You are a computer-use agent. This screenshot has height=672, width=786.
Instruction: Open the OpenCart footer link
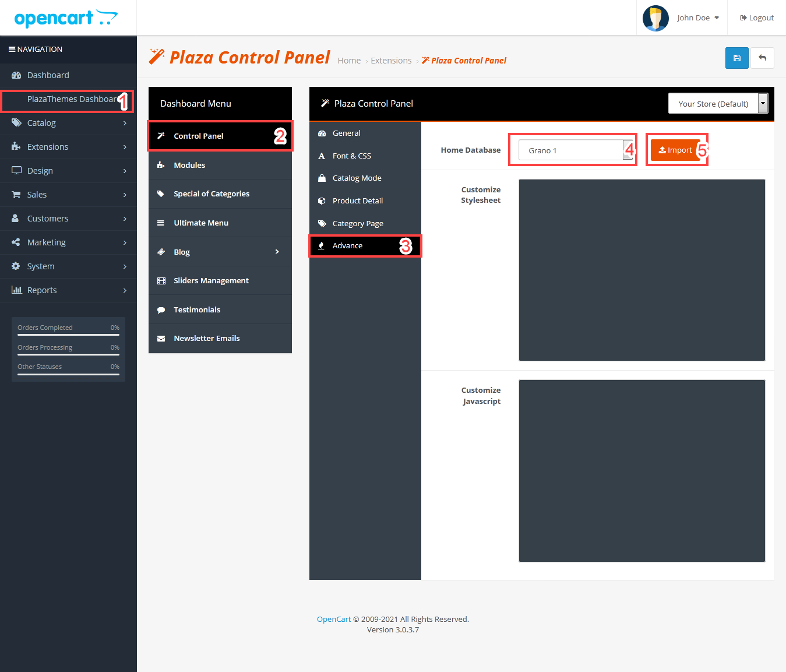tap(334, 619)
